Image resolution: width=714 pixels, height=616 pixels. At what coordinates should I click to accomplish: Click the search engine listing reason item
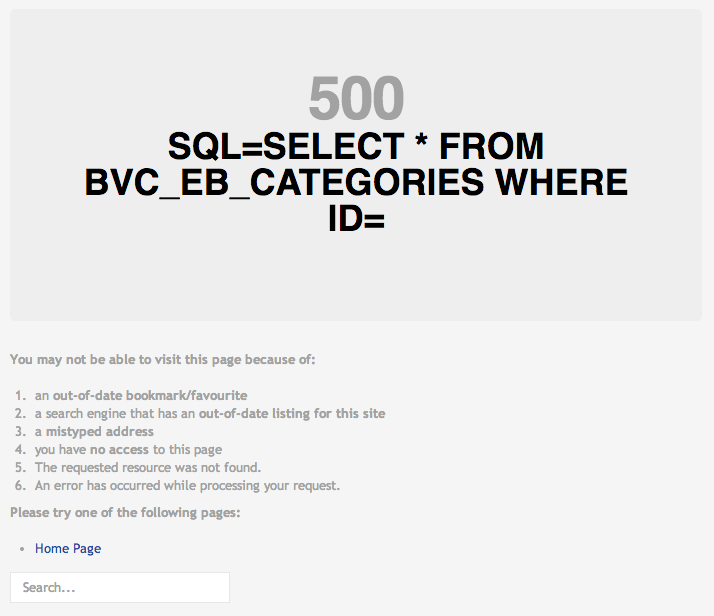[210, 413]
